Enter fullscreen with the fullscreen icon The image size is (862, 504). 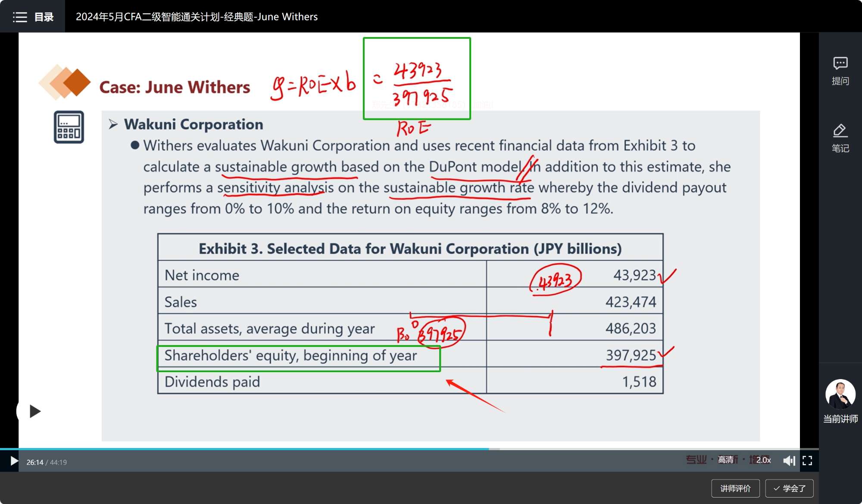[x=807, y=461]
